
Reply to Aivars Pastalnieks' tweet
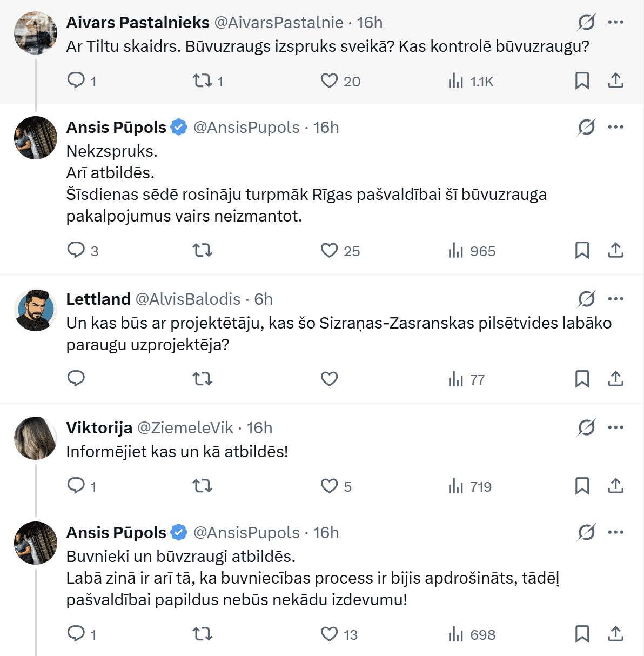(76, 81)
